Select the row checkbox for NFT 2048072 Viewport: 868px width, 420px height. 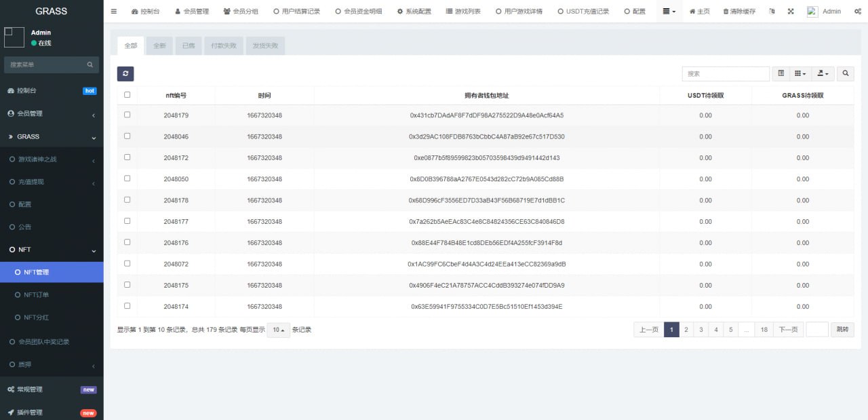[x=127, y=263]
